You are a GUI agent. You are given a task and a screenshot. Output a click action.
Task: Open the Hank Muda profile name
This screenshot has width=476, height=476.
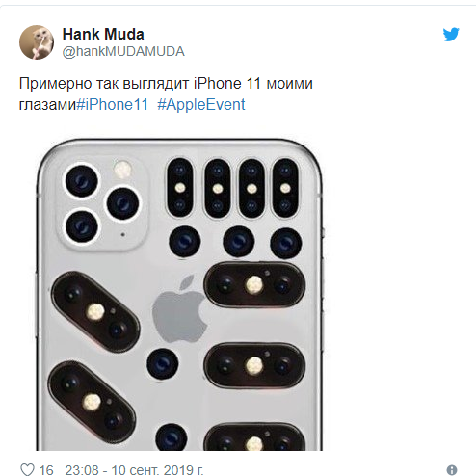pos(103,34)
